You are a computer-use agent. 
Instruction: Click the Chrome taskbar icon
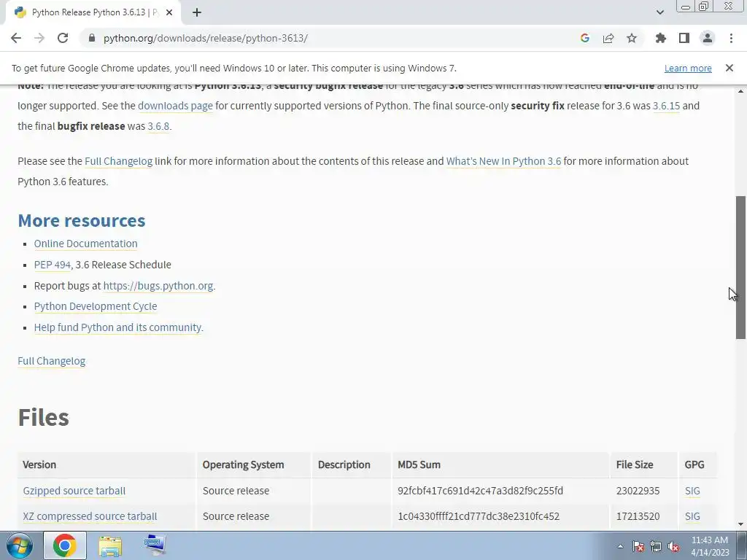65,545
